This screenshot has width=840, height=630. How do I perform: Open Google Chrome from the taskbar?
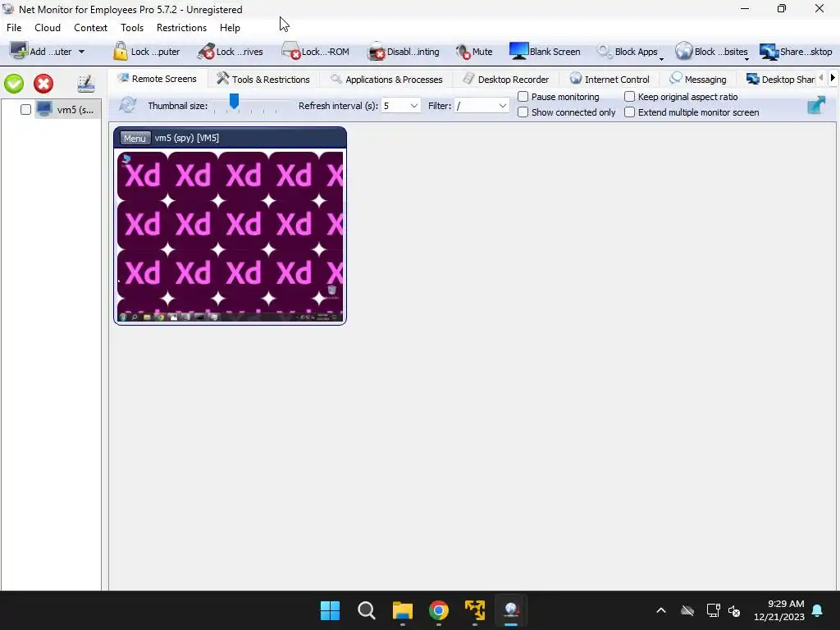point(439,610)
